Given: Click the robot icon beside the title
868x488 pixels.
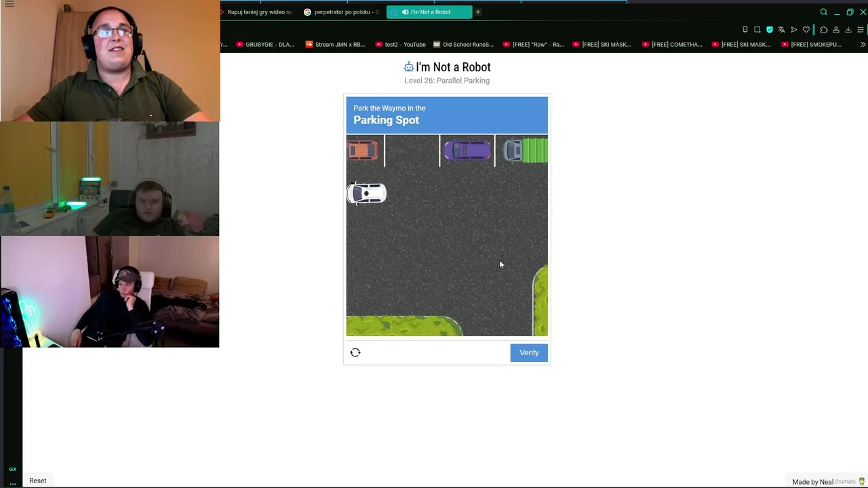Looking at the screenshot, I should coord(409,67).
